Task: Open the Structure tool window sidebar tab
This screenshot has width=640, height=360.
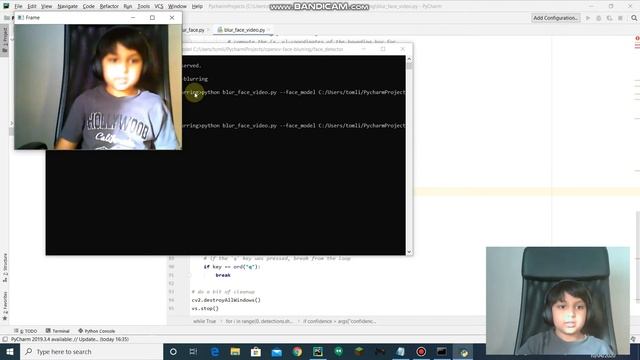Action: (x=5, y=268)
